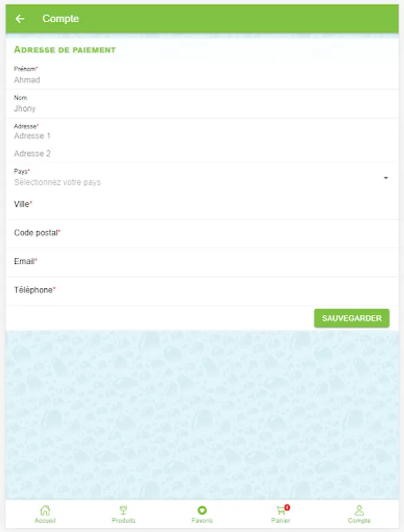Select the Email input field
The width and height of the screenshot is (404, 532).
pyautogui.click(x=201, y=262)
